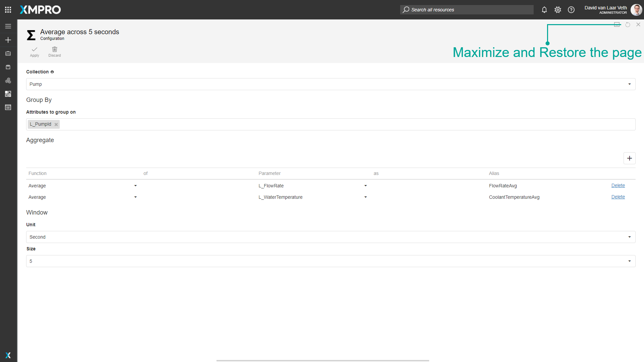
Task: Open the dashboard tiles sidebar icon
Action: 8,94
